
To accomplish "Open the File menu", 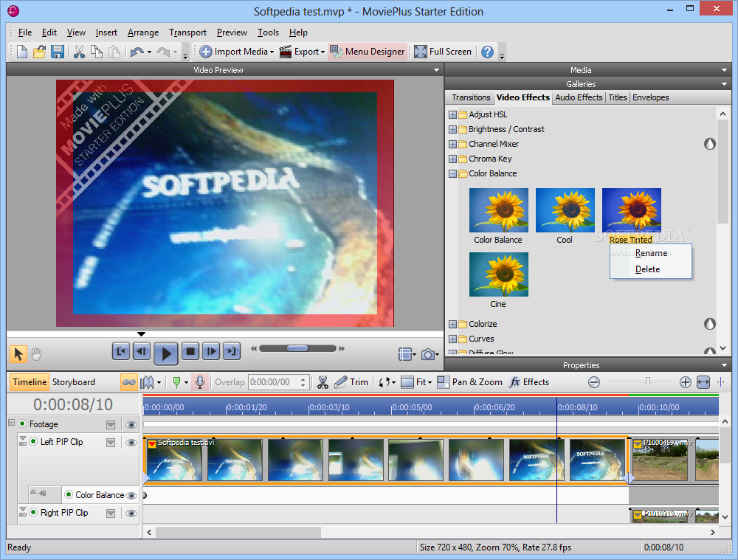I will (x=25, y=32).
